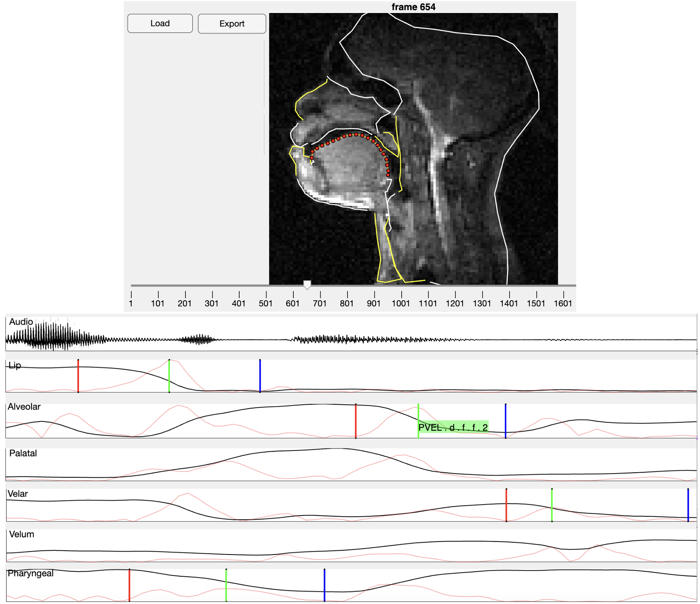Image resolution: width=700 pixels, height=604 pixels.
Task: Click the Lip track label
Action: (15, 366)
